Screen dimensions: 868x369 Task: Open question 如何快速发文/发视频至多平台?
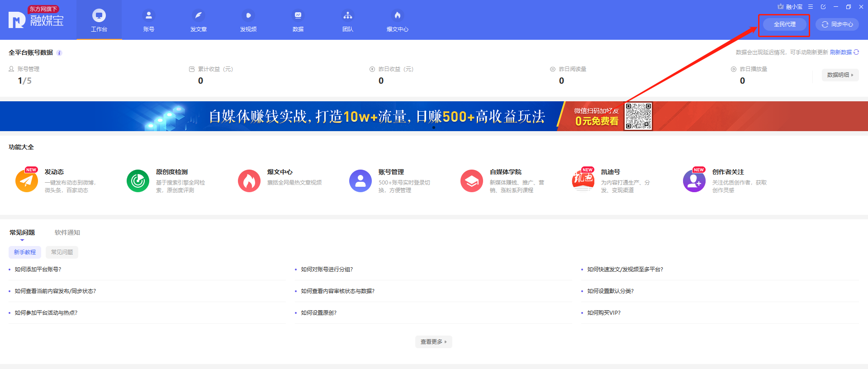(625, 270)
